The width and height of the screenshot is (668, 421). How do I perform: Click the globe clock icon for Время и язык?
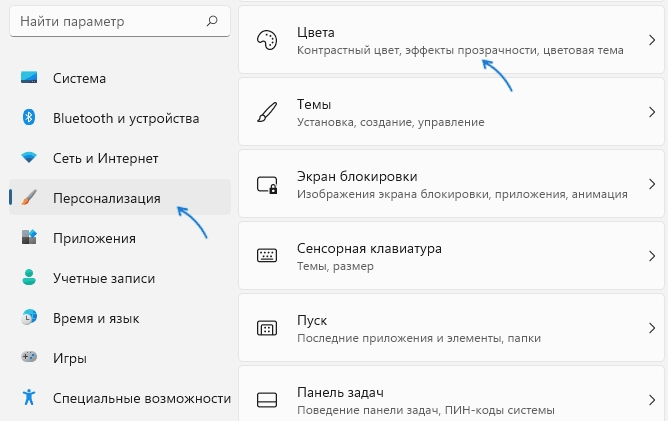coord(29,317)
